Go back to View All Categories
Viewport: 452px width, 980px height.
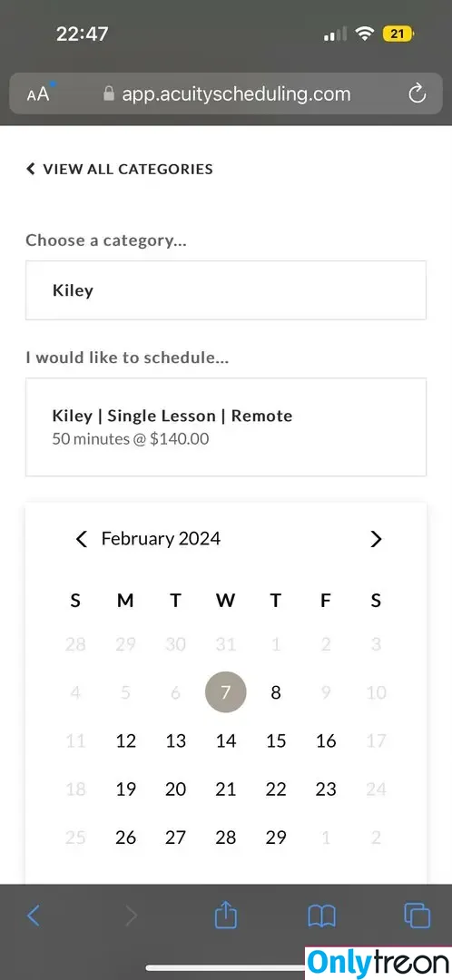click(119, 169)
